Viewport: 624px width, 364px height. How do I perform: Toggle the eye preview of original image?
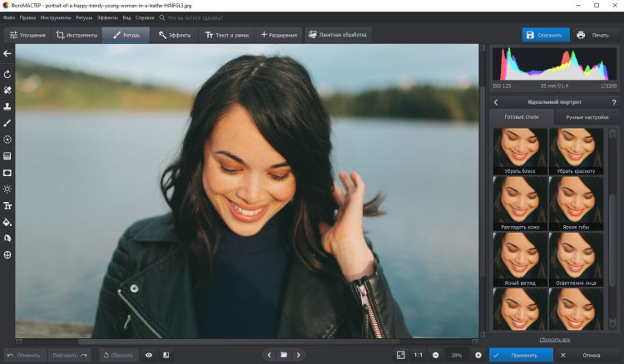pos(149,355)
